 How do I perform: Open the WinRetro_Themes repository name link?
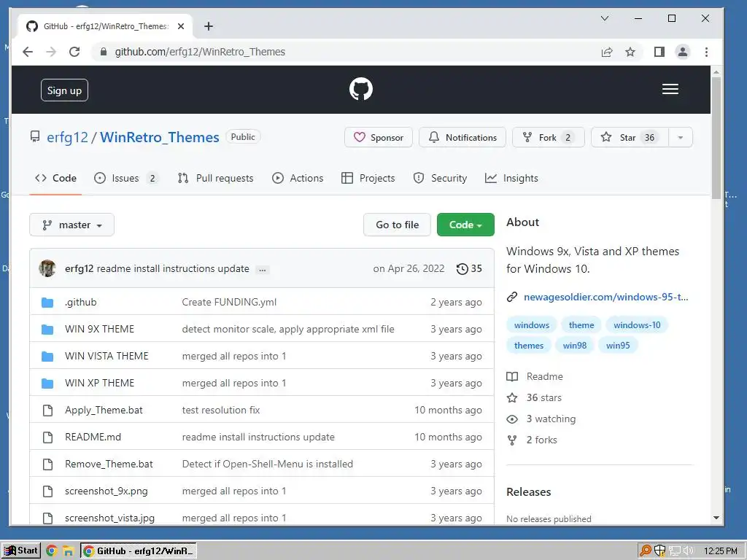160,138
